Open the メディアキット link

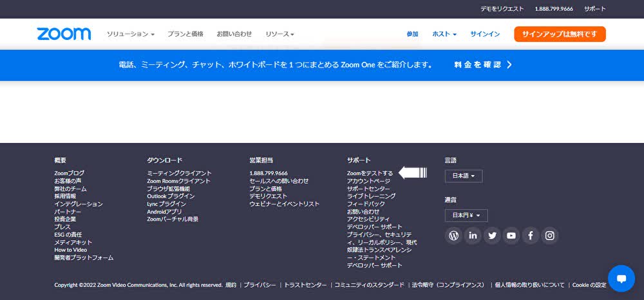pos(73,242)
